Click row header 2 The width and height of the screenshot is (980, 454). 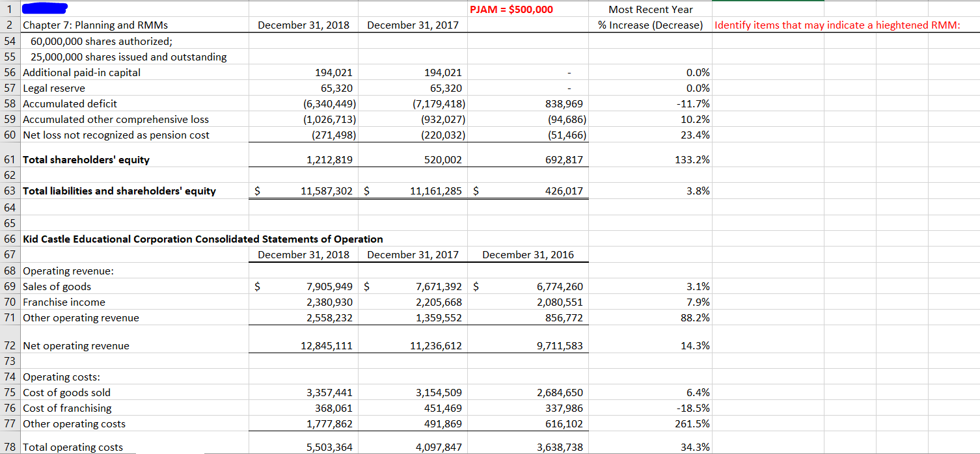pyautogui.click(x=10, y=25)
